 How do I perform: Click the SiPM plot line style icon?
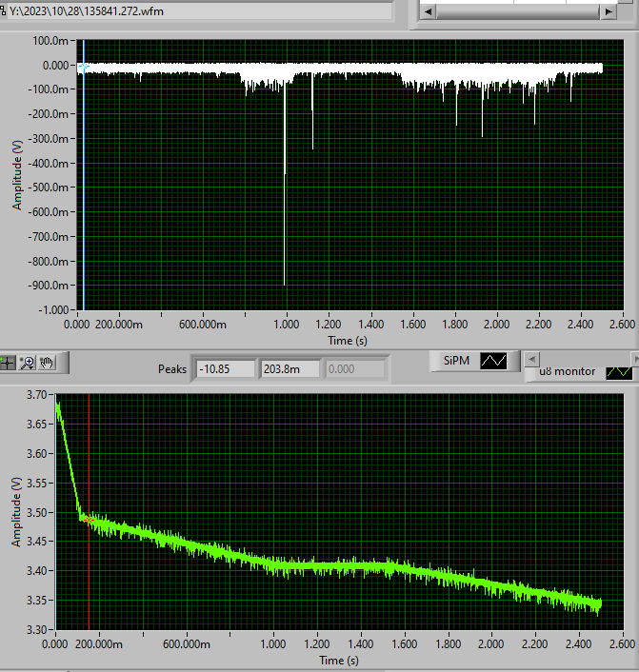coord(494,361)
